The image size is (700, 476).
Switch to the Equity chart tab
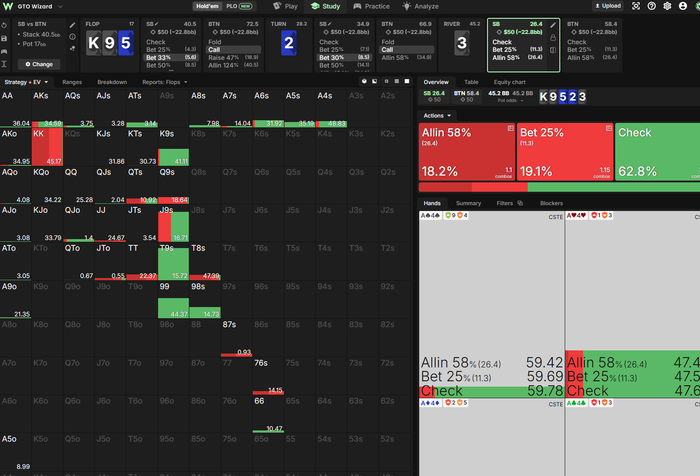point(509,82)
